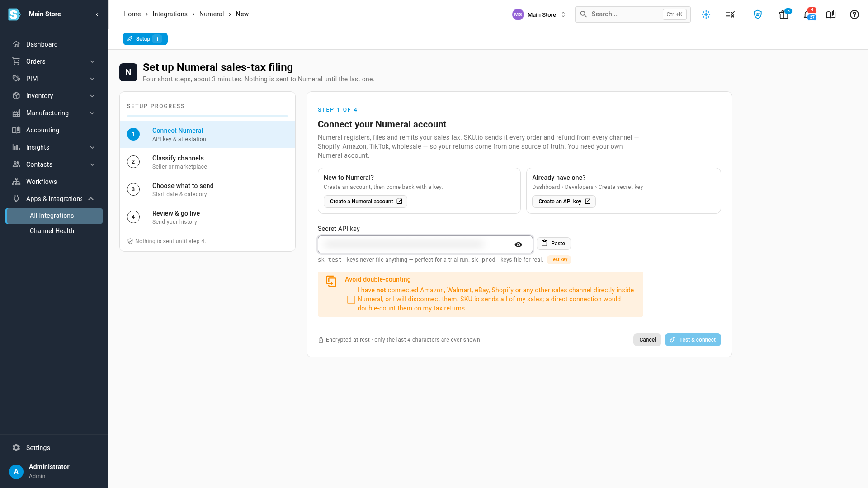This screenshot has height=488, width=868.
Task: Select step 3 Choose what to send
Action: (208, 190)
